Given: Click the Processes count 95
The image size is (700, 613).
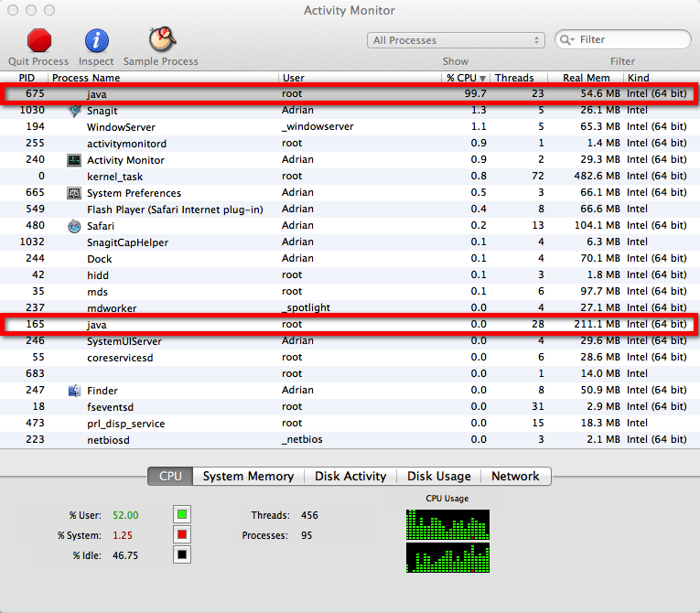Looking at the screenshot, I should coord(307,535).
